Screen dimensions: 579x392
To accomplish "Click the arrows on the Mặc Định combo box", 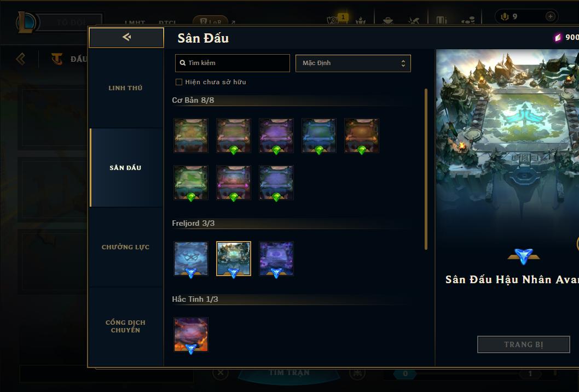I will [403, 63].
